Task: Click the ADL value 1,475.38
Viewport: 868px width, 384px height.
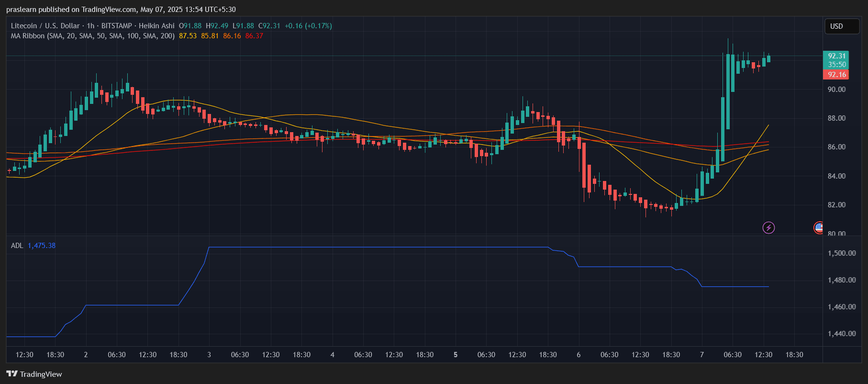Action: coord(42,246)
